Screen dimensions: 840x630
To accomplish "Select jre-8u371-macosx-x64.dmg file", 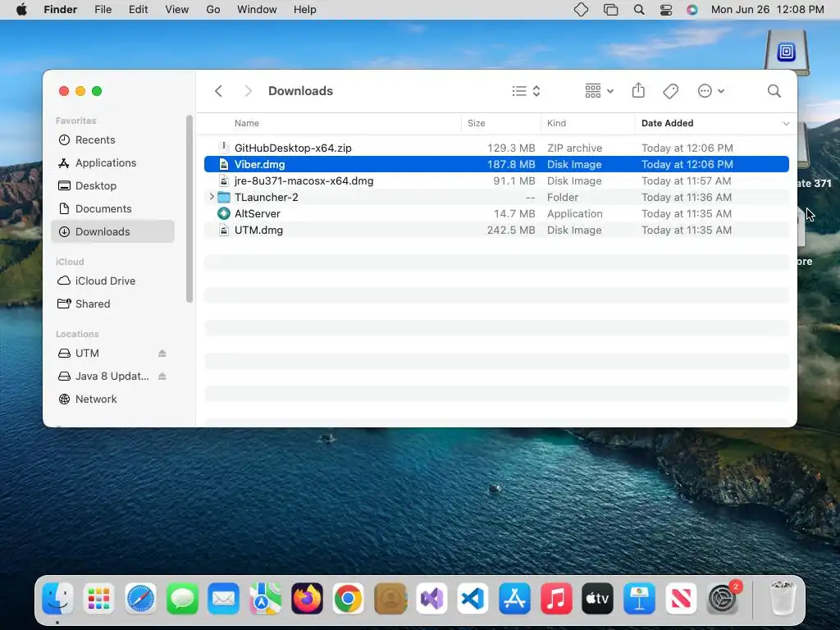I will click(x=496, y=181).
